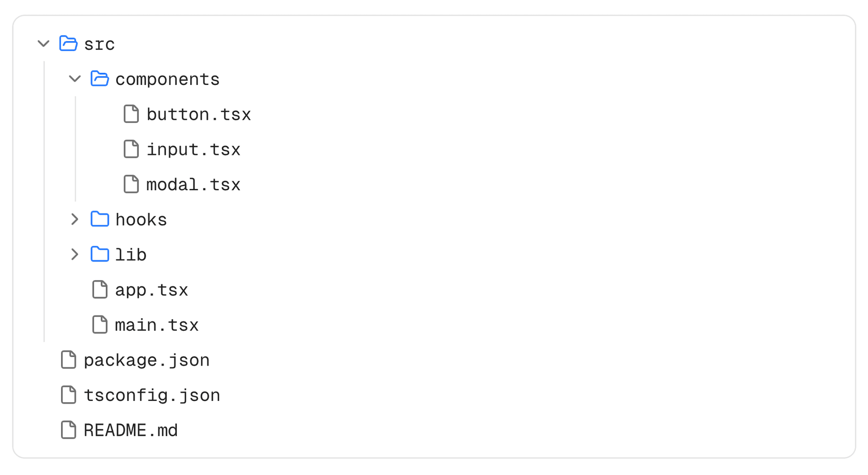Image resolution: width=868 pixels, height=475 pixels.
Task: Click the src open folder icon
Action: [68, 44]
